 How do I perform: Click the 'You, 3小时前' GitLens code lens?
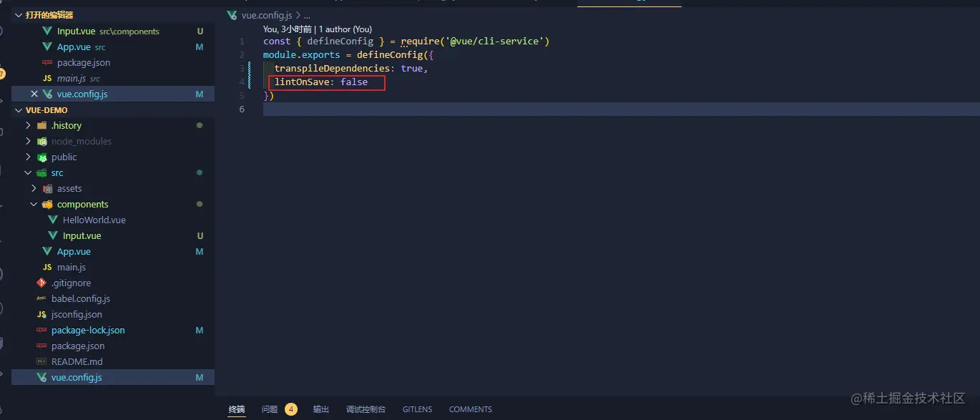tap(288, 29)
